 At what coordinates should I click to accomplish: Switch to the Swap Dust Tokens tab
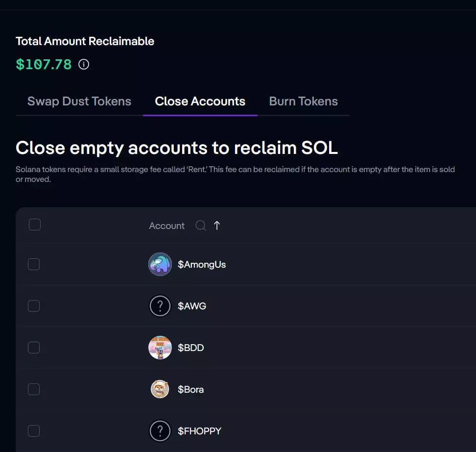pyautogui.click(x=79, y=101)
